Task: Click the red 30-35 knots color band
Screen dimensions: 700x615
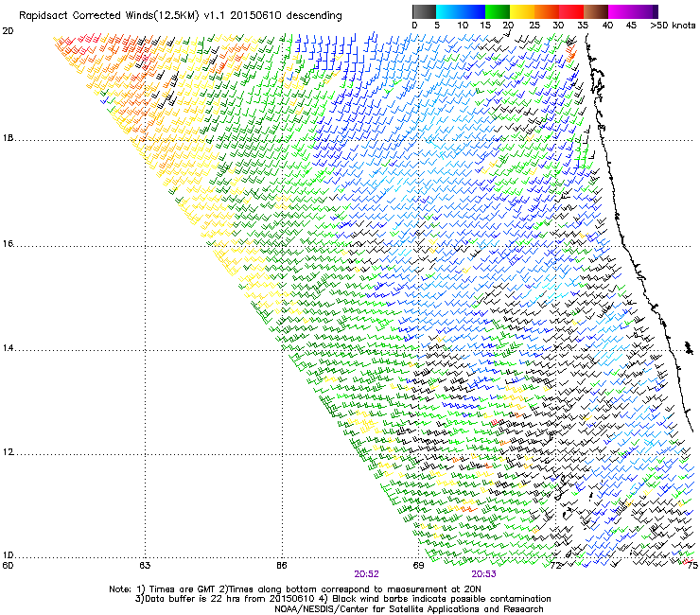Action: (571, 11)
